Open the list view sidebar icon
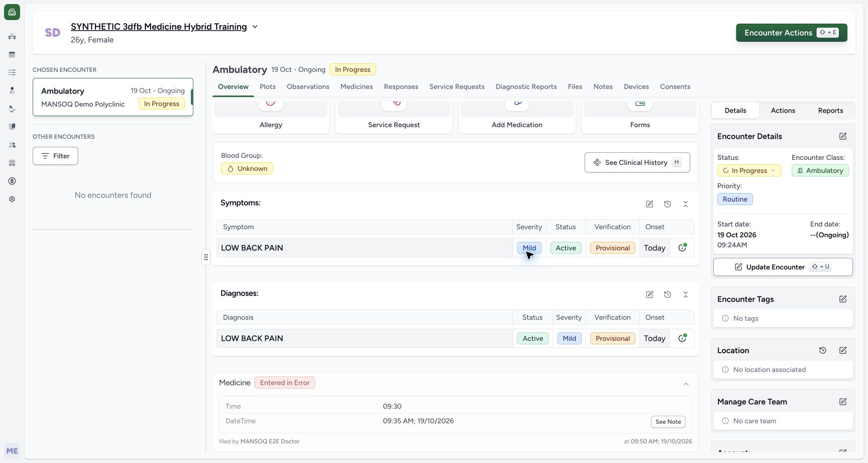Viewport: 868px width, 463px height. pyautogui.click(x=12, y=72)
